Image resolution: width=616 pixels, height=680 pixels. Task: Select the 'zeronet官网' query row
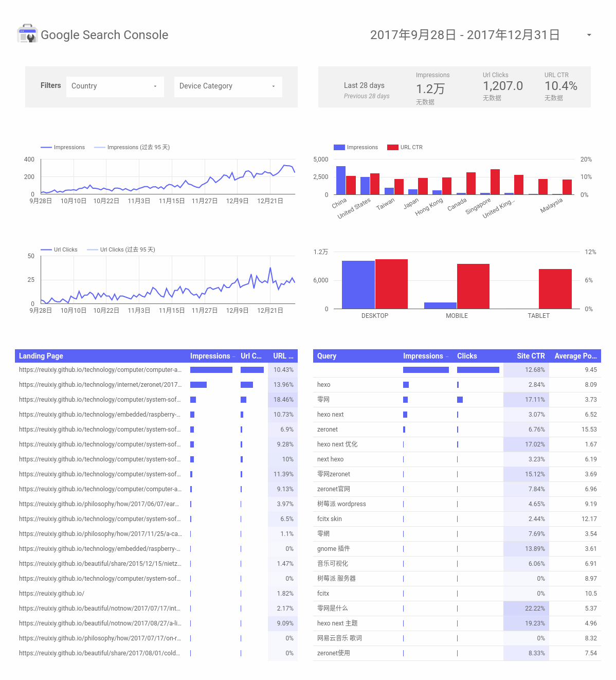tap(457, 489)
